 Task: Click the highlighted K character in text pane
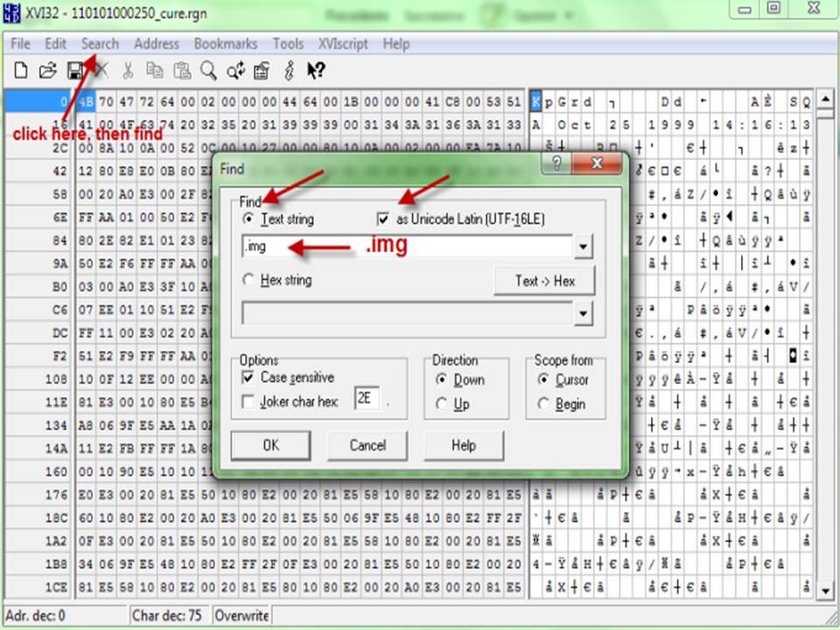point(535,101)
